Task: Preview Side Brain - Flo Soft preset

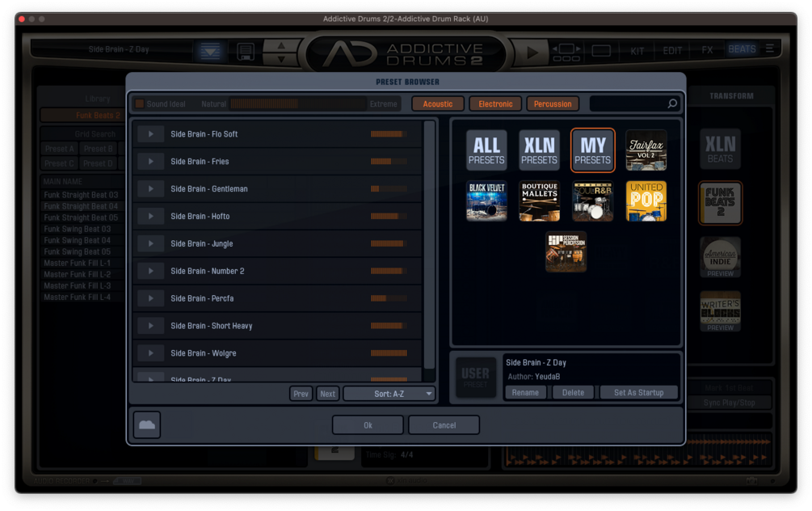Action: pos(151,134)
